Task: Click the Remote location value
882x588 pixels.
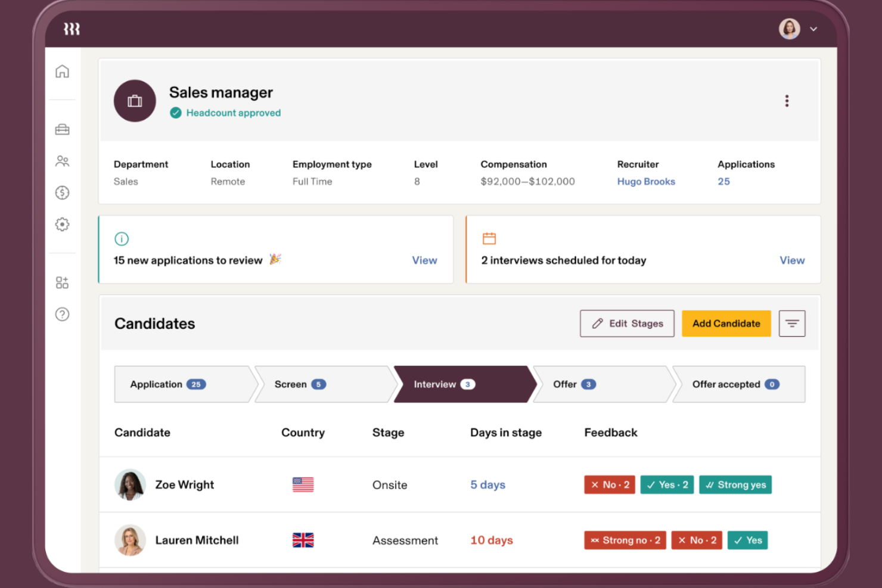Action: [228, 181]
